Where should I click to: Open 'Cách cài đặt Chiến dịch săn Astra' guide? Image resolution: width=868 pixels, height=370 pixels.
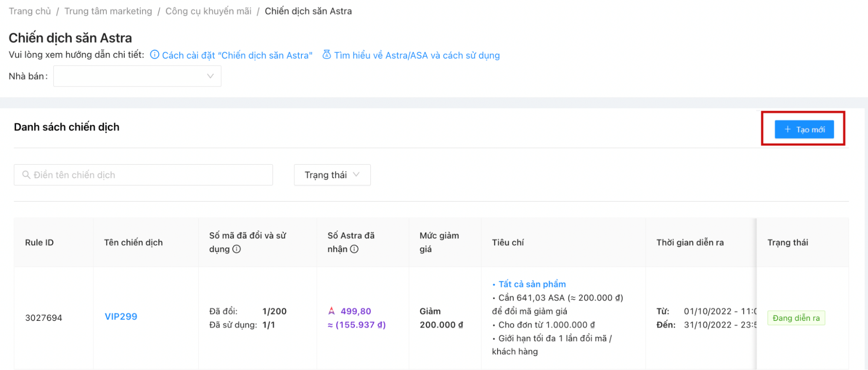point(237,55)
